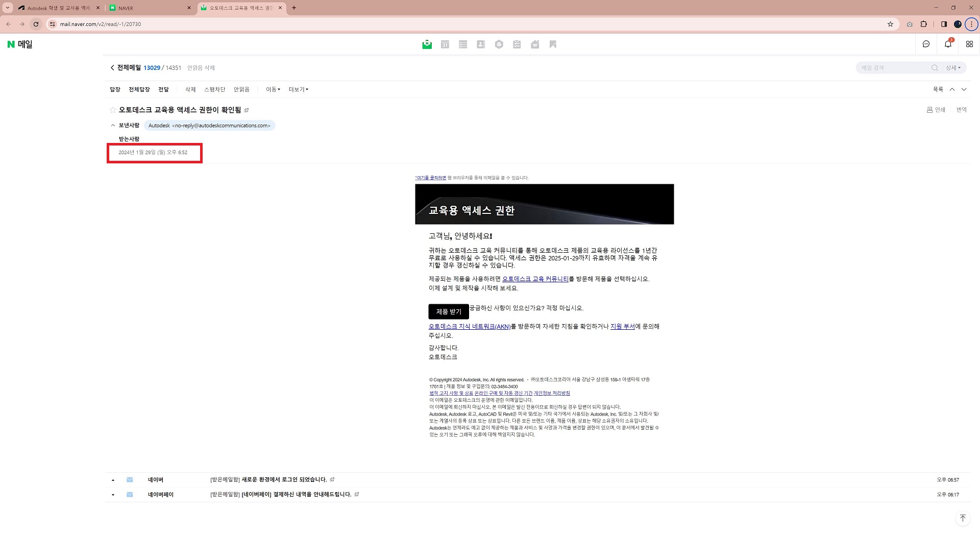Open the Naver Mail service icon
The image size is (980, 536).
(427, 44)
